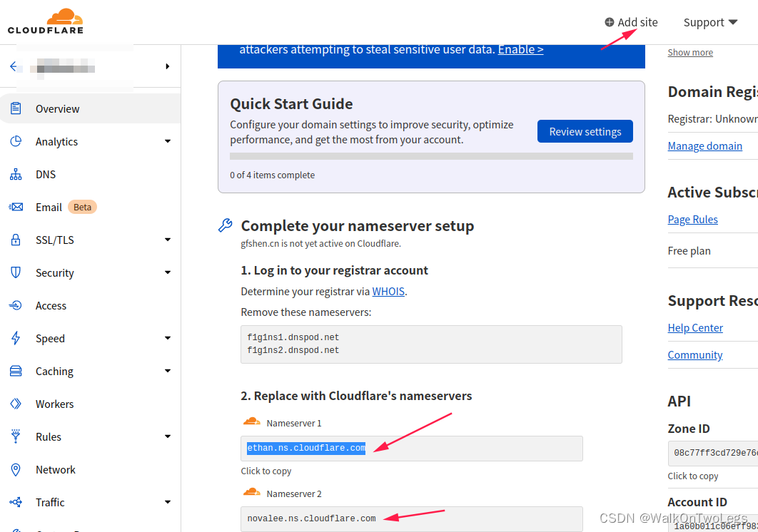This screenshot has height=532, width=758.
Task: Click Add site in the header
Action: click(632, 22)
